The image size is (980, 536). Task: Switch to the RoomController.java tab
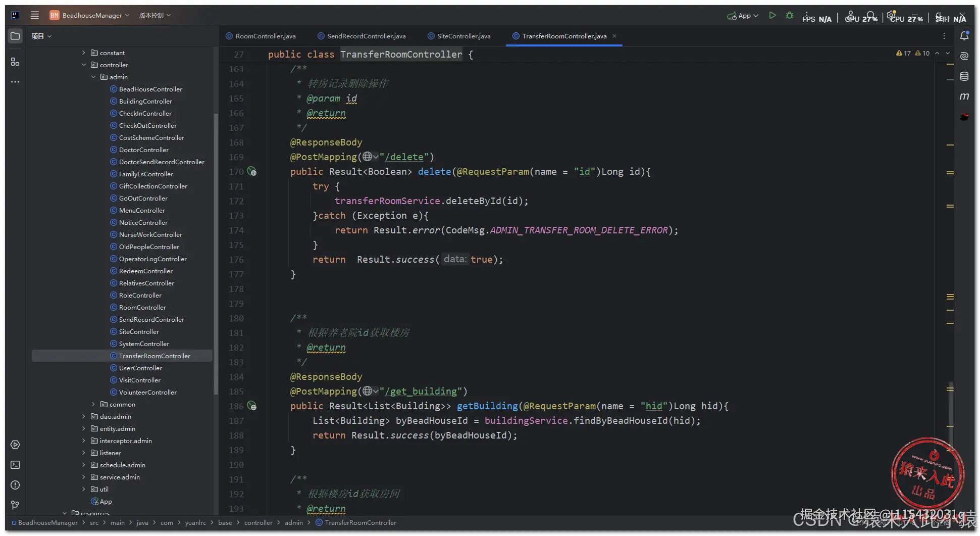261,36
